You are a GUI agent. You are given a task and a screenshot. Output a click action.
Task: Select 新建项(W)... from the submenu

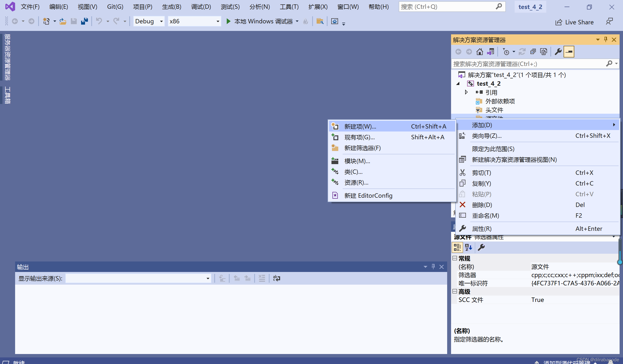pyautogui.click(x=360, y=127)
